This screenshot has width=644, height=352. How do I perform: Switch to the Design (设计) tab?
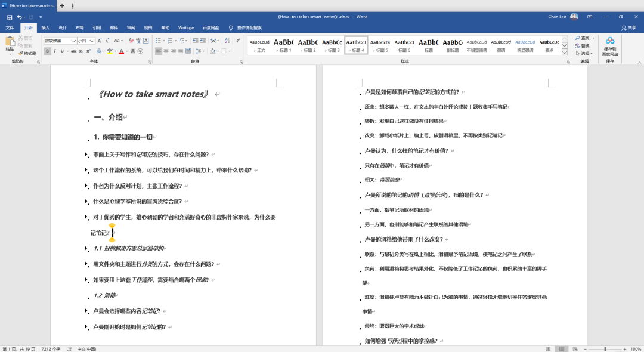[63, 28]
